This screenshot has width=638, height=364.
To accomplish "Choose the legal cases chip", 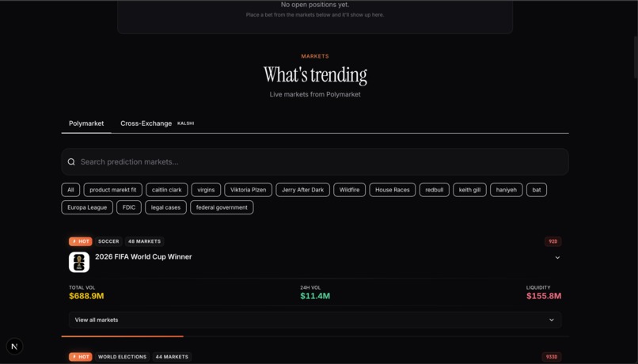I will coord(165,207).
